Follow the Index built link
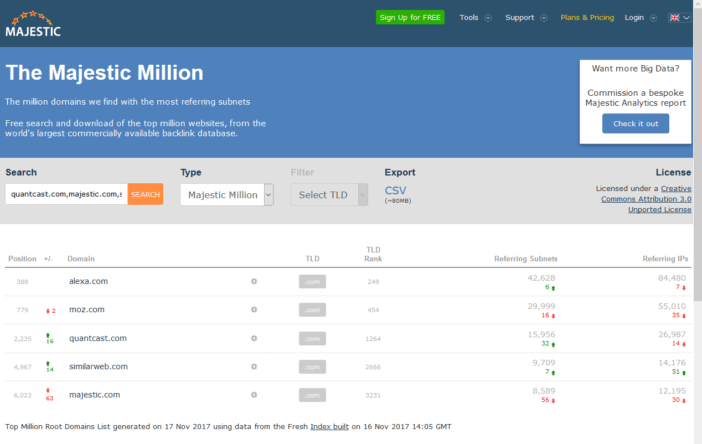 coord(330,427)
